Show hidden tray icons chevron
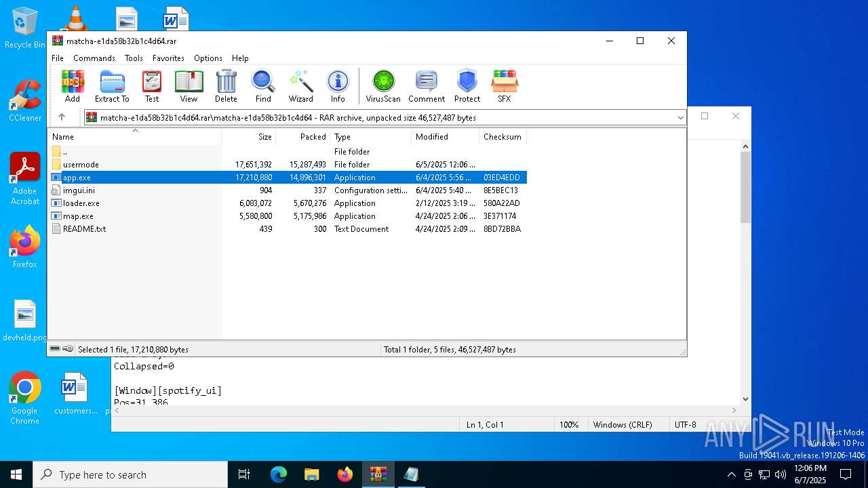Viewport: 868px width, 488px height. pos(731,474)
